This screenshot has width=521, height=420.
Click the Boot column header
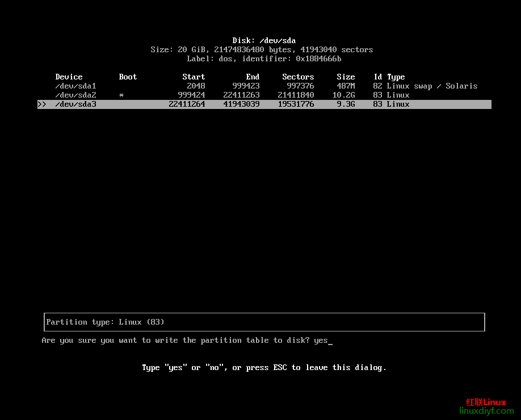tap(128, 77)
